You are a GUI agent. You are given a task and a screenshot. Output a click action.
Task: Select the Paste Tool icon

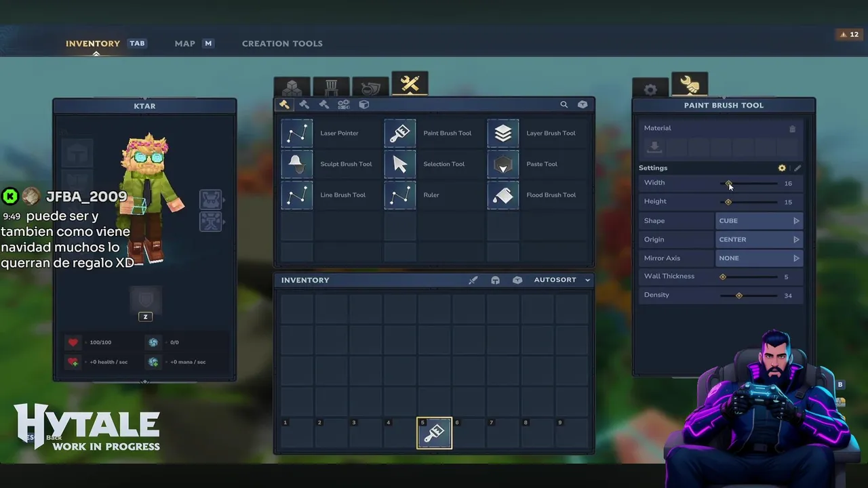point(503,164)
